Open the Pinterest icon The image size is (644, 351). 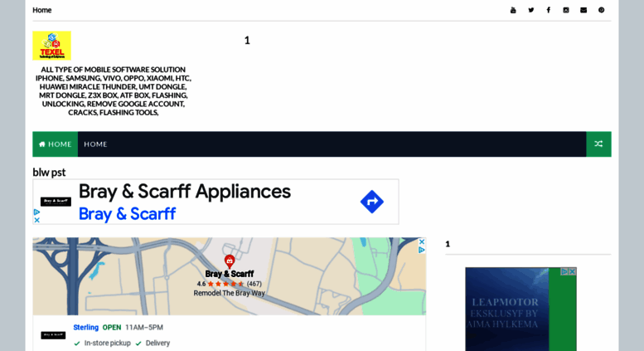pyautogui.click(x=601, y=10)
